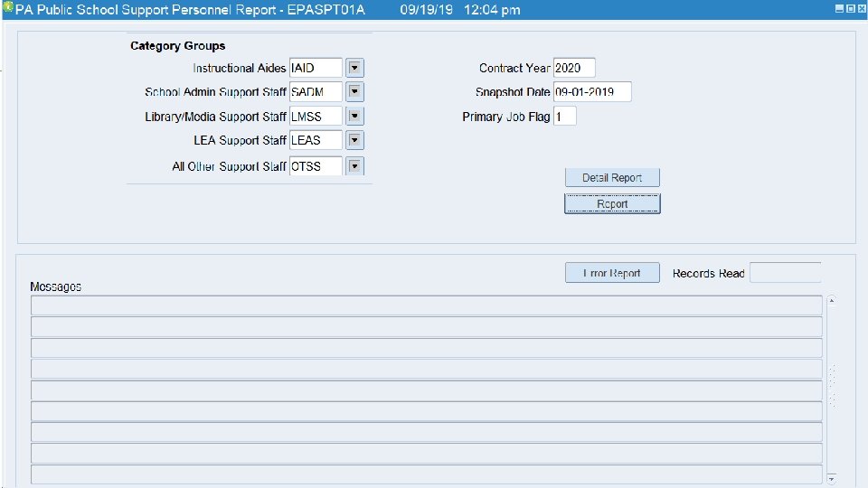Click the Contract Year field

(x=574, y=68)
